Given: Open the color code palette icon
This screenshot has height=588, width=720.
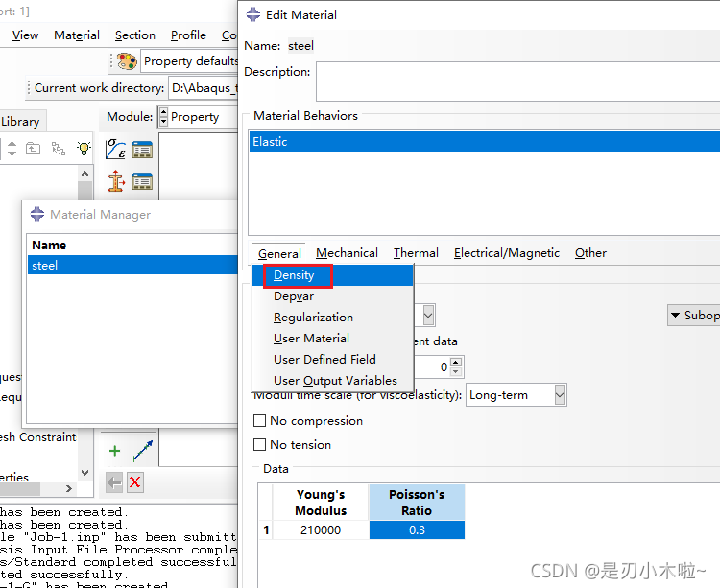Looking at the screenshot, I should 127,61.
